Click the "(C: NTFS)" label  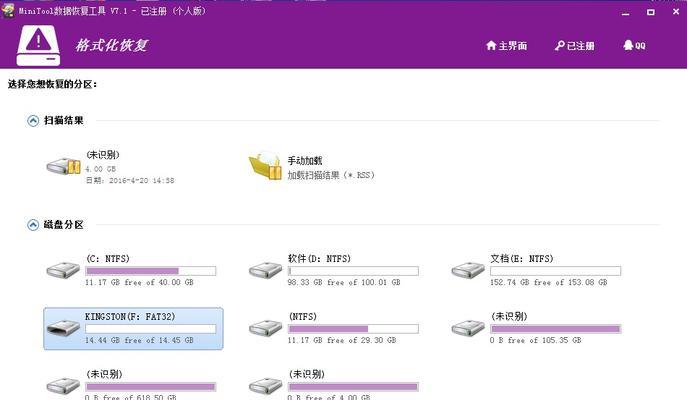108,258
